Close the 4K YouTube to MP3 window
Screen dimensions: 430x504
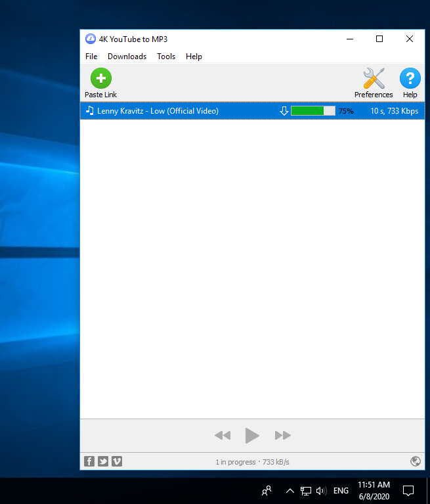tap(410, 39)
